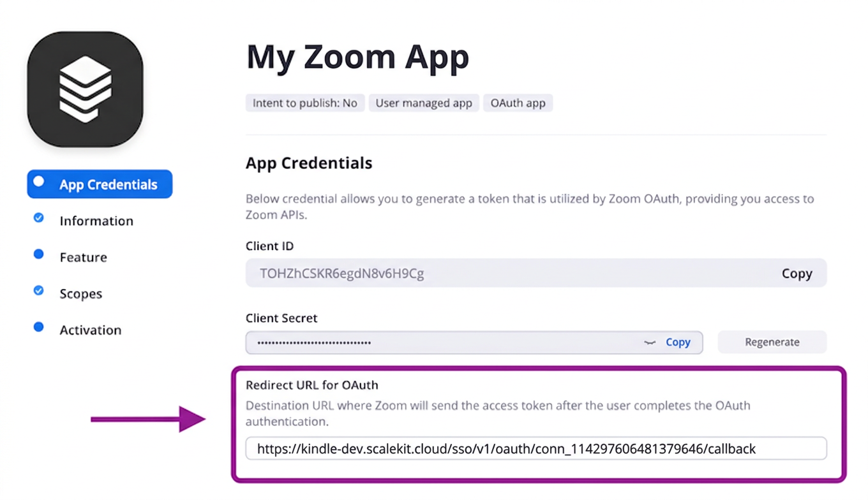Click the 'OAuth app' badge
868x500 pixels.
pos(518,103)
